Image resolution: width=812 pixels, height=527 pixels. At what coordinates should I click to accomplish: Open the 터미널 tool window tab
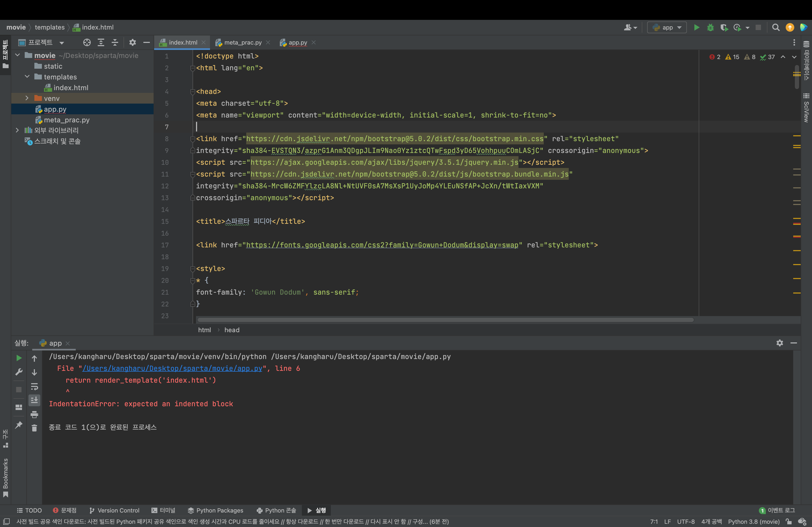[x=164, y=510]
